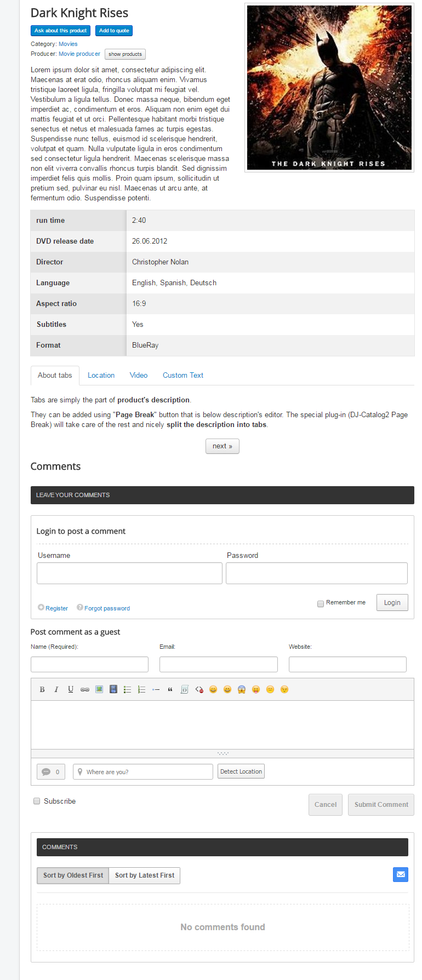The image size is (422, 980).
Task: Select the 26.06.2012 release date value
Action: pyautogui.click(x=150, y=241)
